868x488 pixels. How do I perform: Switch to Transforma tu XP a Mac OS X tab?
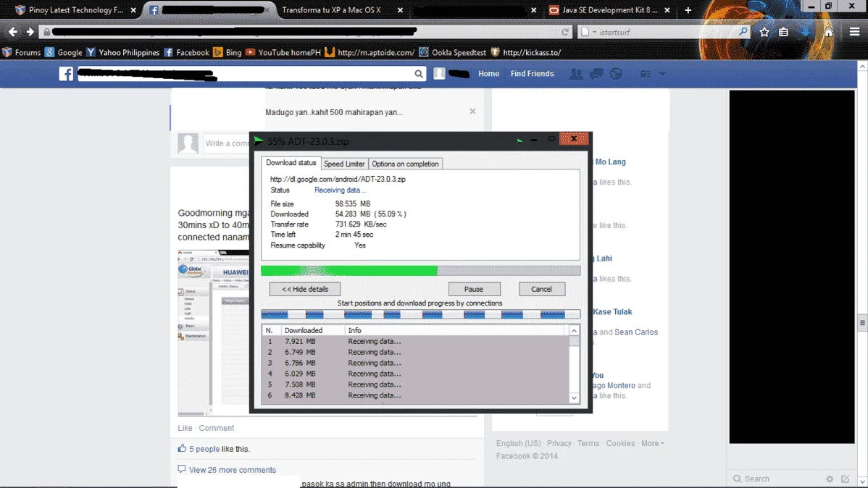tap(331, 10)
